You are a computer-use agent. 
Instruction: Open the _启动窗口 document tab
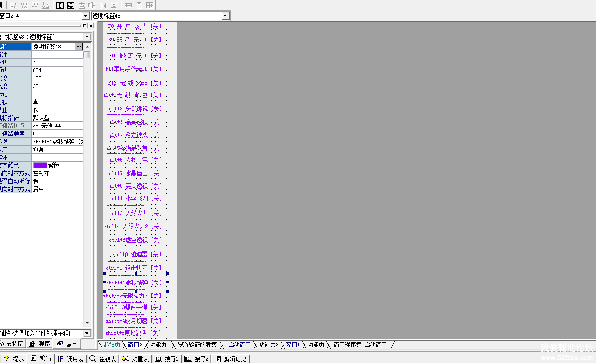click(238, 344)
